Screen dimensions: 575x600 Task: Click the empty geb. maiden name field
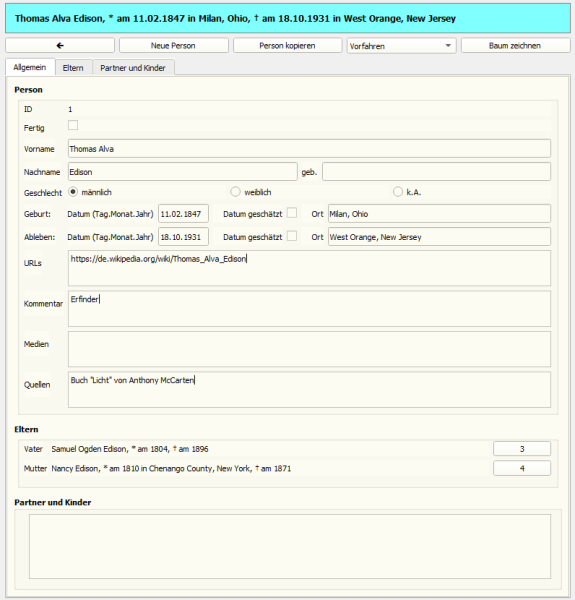pos(436,172)
